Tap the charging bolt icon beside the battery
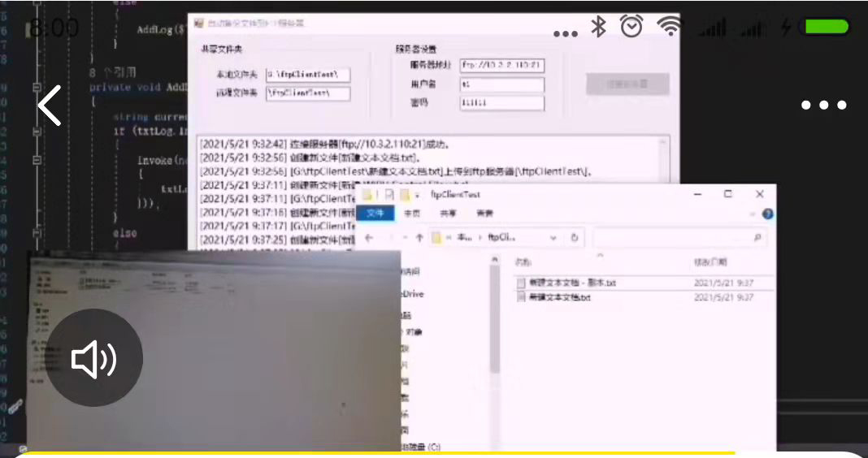 point(786,27)
